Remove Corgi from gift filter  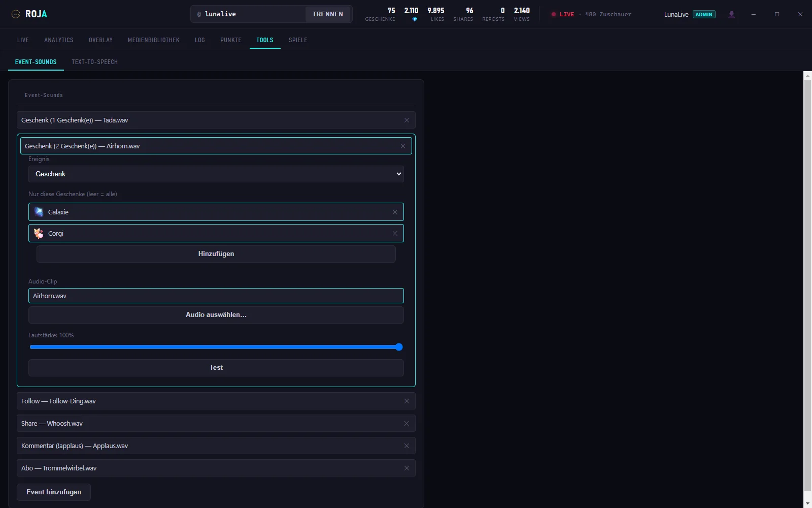click(395, 234)
